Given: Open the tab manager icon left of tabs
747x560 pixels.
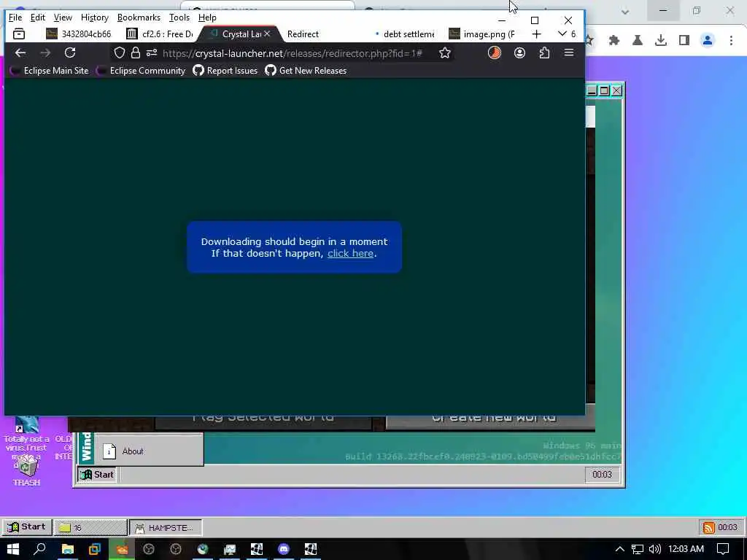Looking at the screenshot, I should click(x=19, y=34).
